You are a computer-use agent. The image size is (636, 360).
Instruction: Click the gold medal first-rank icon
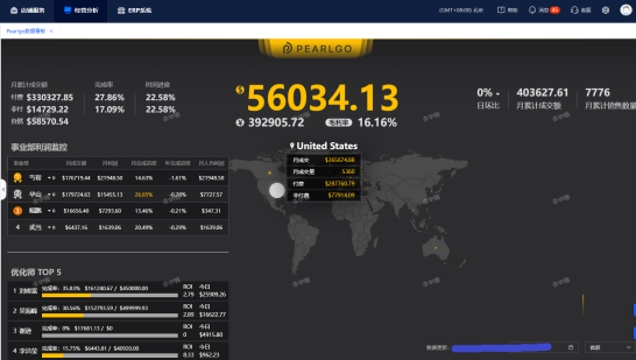pos(17,178)
